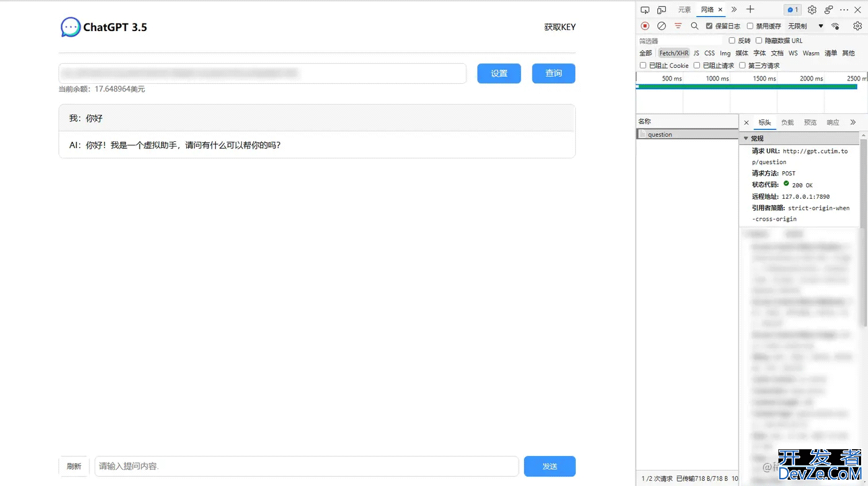Clear the network log icon

[x=661, y=26]
